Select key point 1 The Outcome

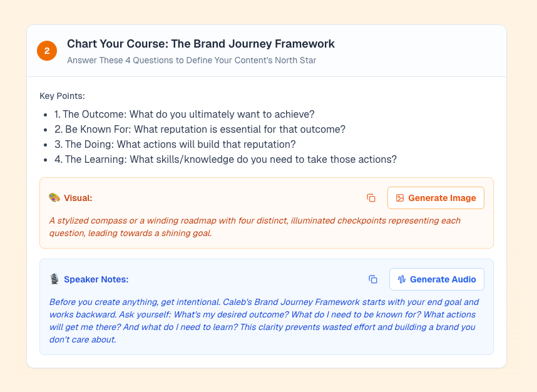click(184, 114)
